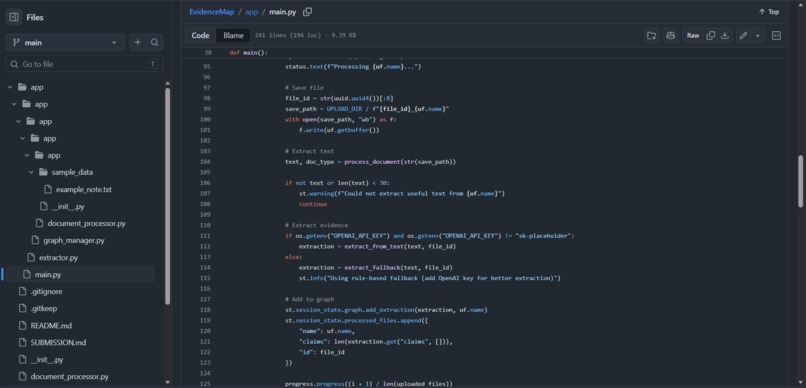Click the folder icon beside sample_data
Screen dimensions: 806x388
click(44, 172)
